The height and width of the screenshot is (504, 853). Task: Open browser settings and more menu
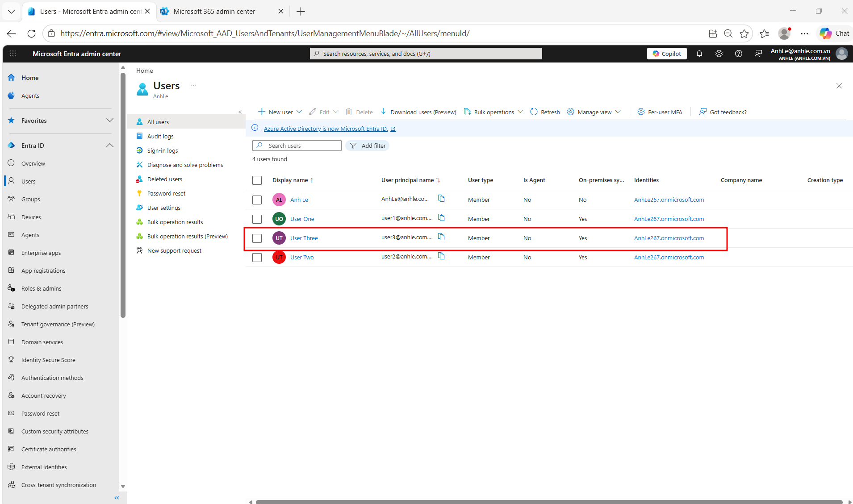point(804,33)
